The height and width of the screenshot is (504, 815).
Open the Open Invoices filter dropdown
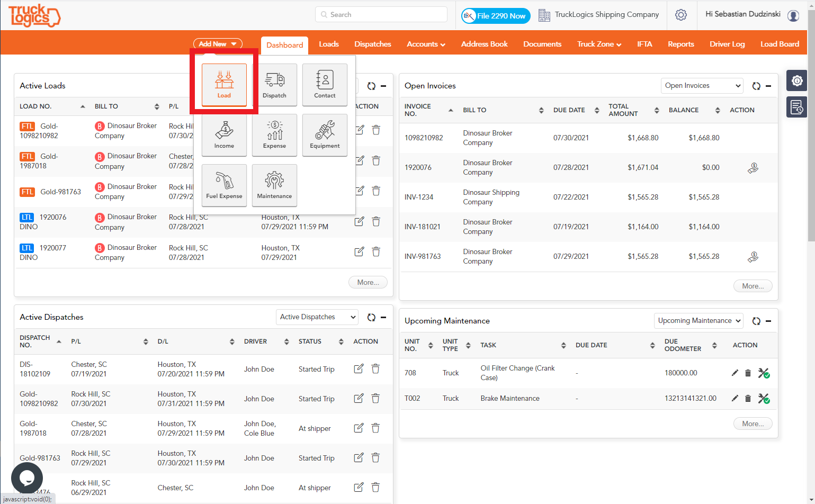click(x=702, y=86)
